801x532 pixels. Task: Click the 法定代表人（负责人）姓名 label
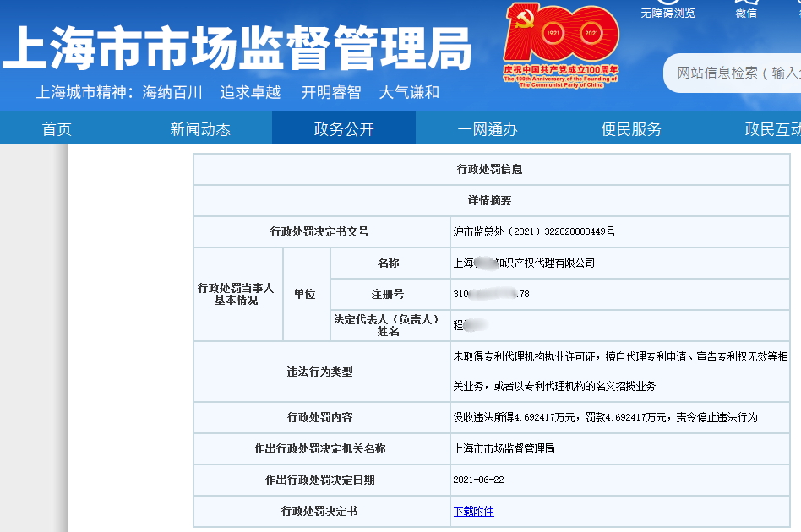(386, 325)
